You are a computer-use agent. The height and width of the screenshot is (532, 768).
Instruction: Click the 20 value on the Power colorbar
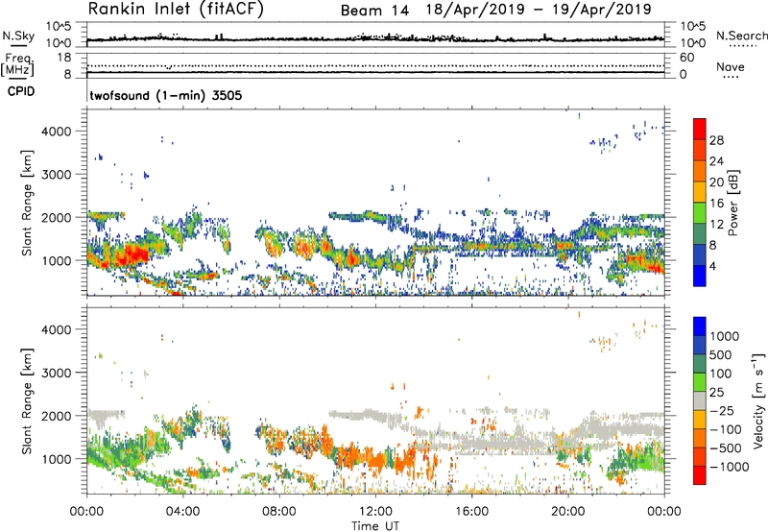(x=716, y=182)
